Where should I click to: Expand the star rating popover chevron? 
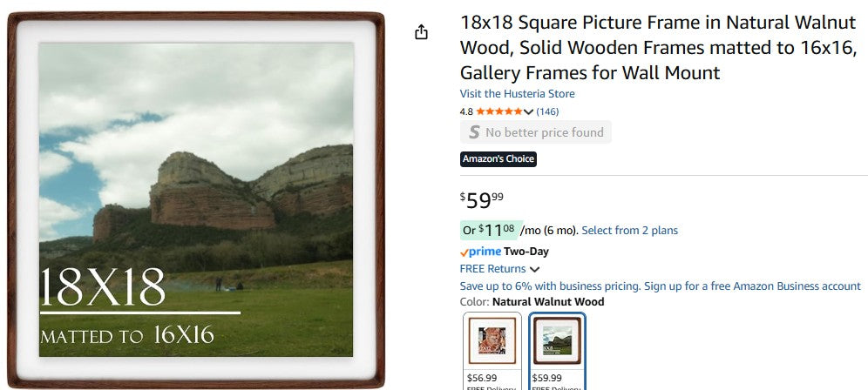pos(528,111)
